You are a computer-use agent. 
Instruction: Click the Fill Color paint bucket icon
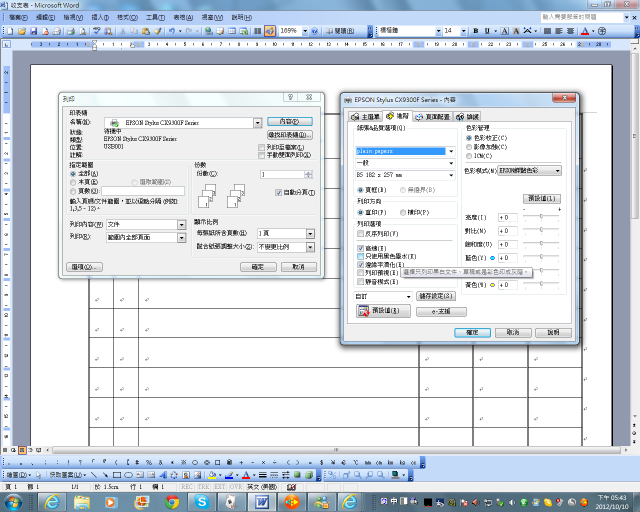(212, 475)
